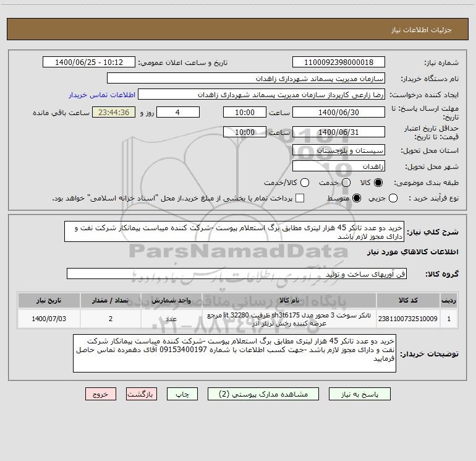Click the remaining days field showing 4
This screenshot has height=461, width=476.
(178, 112)
